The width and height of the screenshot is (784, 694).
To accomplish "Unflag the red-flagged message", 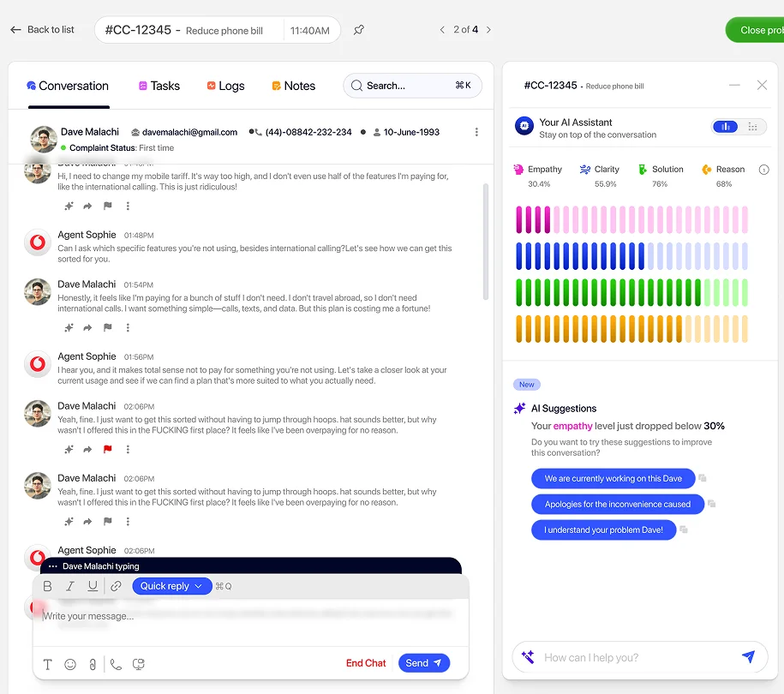I will (x=107, y=450).
